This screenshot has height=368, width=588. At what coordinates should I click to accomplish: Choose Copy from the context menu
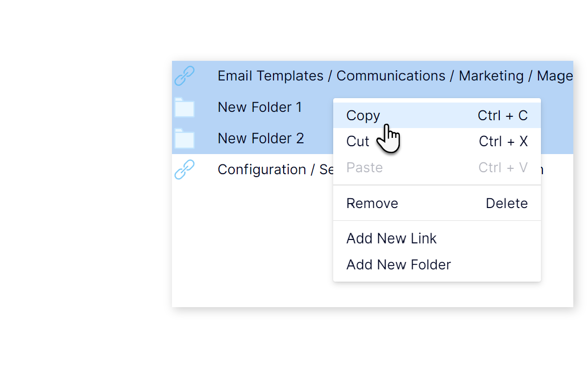click(x=363, y=116)
